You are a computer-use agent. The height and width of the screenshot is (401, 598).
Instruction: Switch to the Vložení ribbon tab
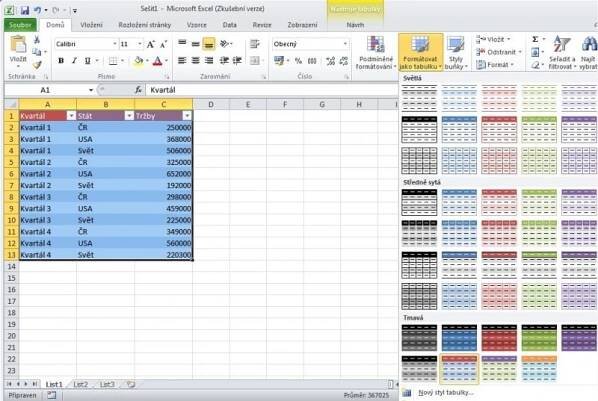[92, 25]
